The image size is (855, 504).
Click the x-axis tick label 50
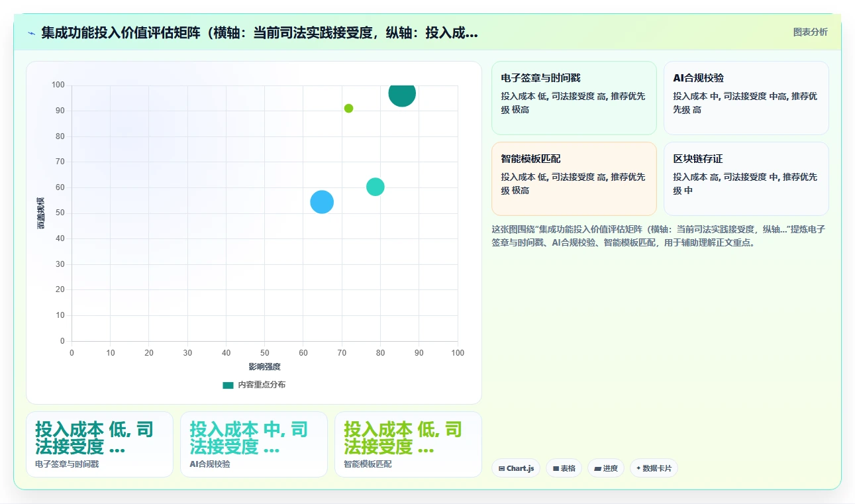click(x=264, y=353)
